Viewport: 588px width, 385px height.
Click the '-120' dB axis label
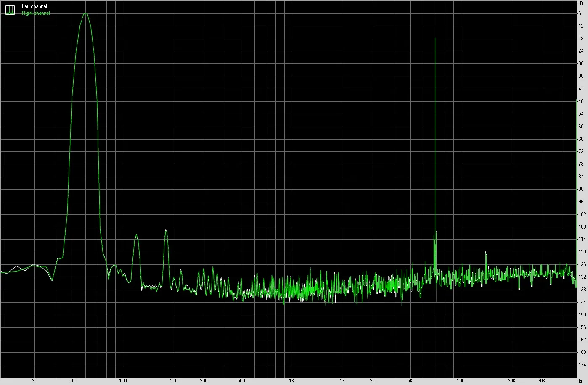click(582, 252)
